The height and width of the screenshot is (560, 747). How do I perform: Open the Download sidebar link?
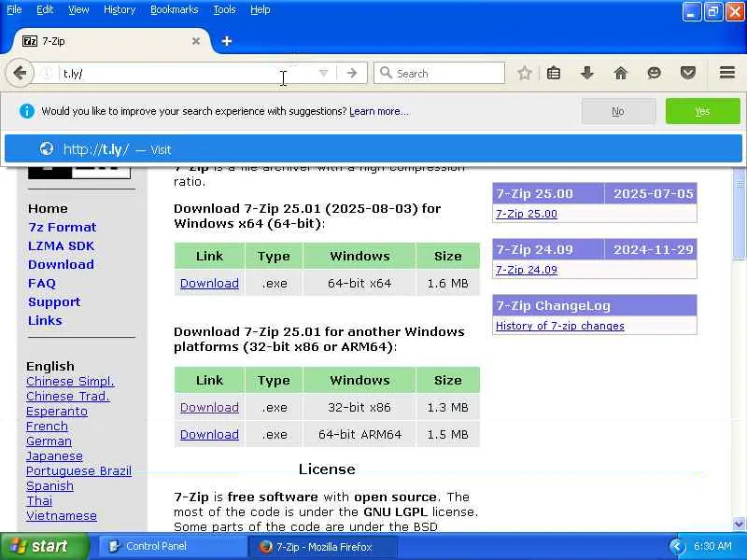(x=61, y=264)
